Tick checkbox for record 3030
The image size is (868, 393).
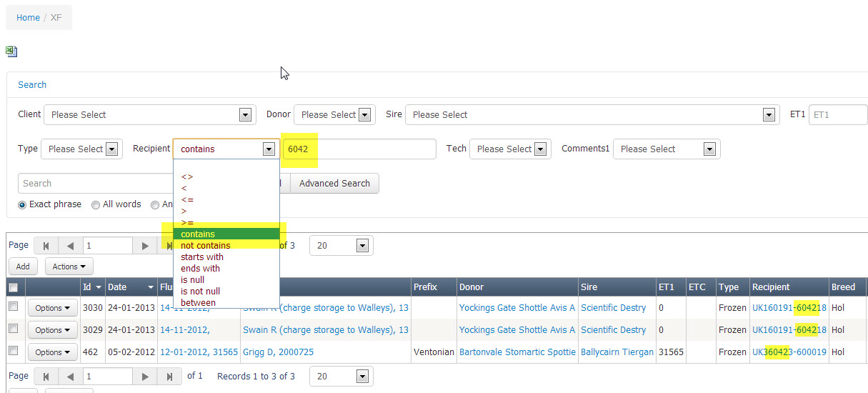pos(12,307)
